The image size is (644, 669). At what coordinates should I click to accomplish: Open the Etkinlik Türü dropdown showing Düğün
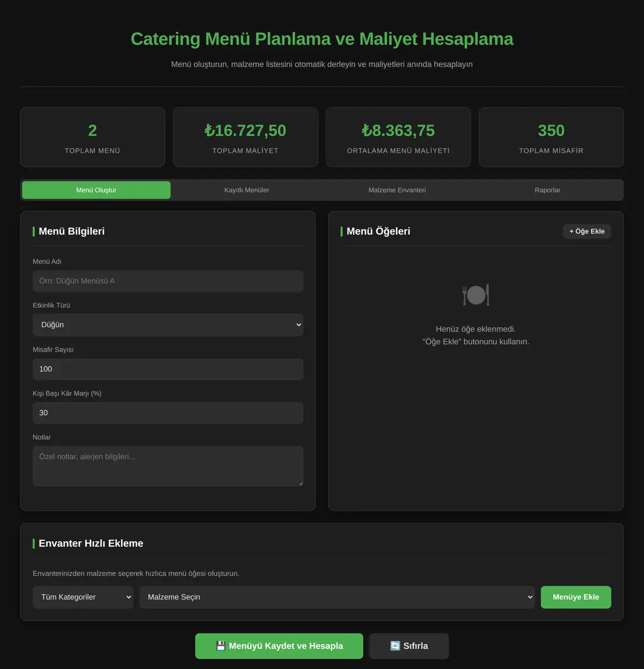pos(168,325)
